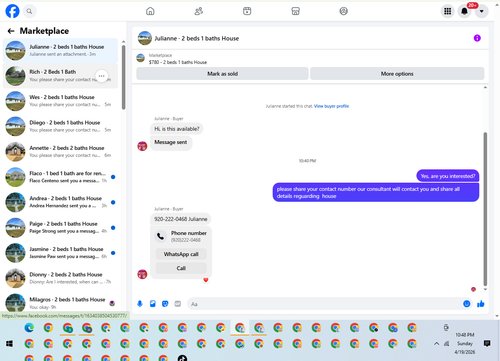Click the Call button
Screen dimensions: 500x361
pyautogui.click(x=181, y=268)
